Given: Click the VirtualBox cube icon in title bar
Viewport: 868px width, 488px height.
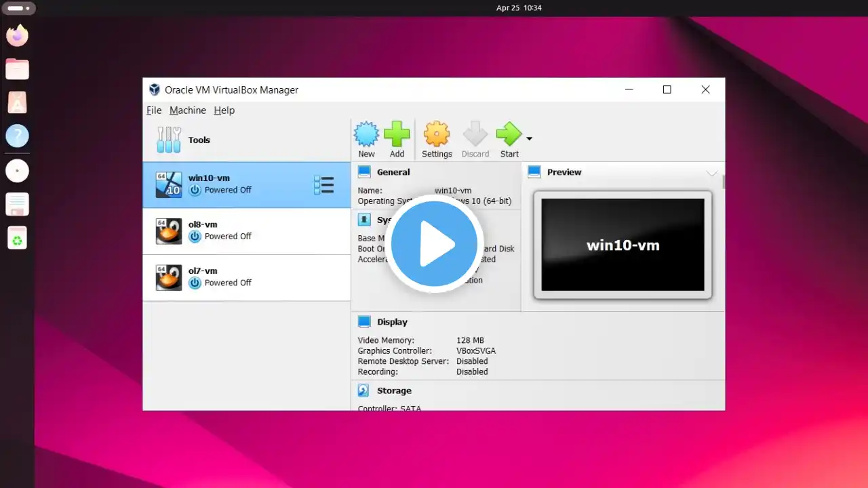Looking at the screenshot, I should (x=155, y=89).
